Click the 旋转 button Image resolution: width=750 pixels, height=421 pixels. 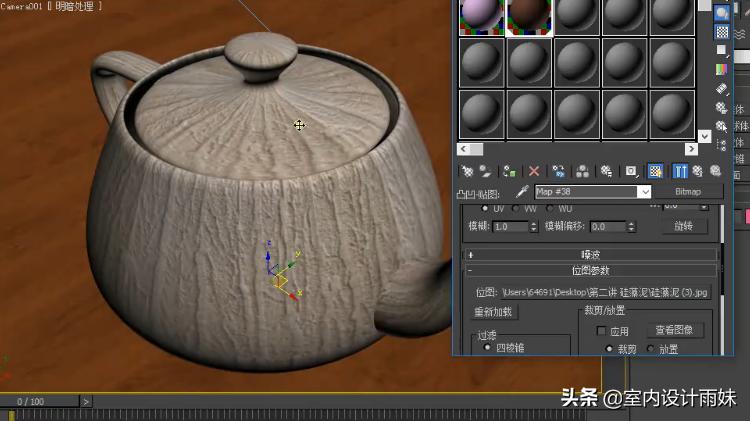coord(684,226)
